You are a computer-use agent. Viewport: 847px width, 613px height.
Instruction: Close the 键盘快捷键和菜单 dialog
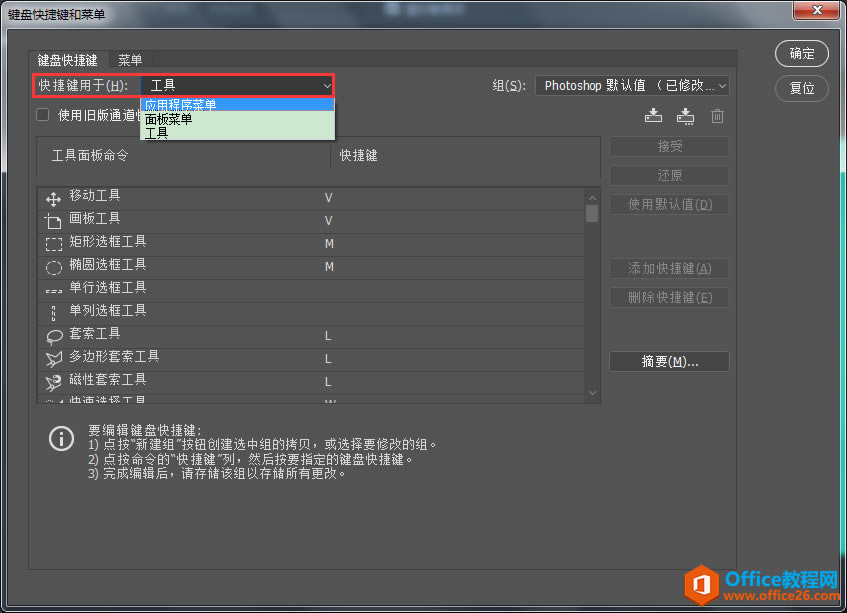[816, 10]
